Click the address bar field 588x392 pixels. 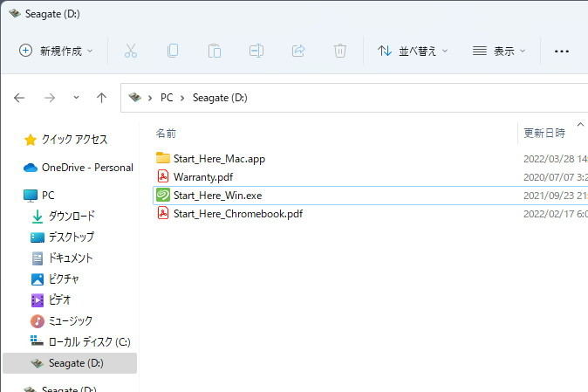click(354, 98)
